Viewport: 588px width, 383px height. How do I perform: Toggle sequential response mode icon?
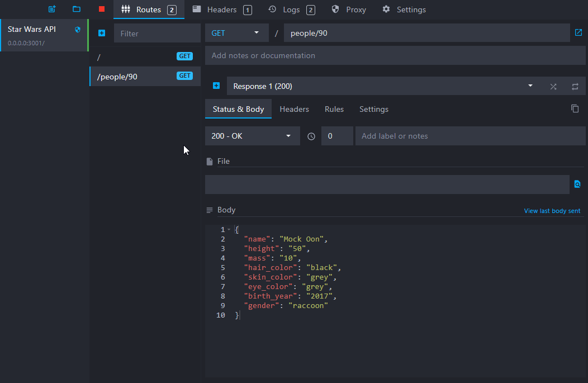point(575,86)
